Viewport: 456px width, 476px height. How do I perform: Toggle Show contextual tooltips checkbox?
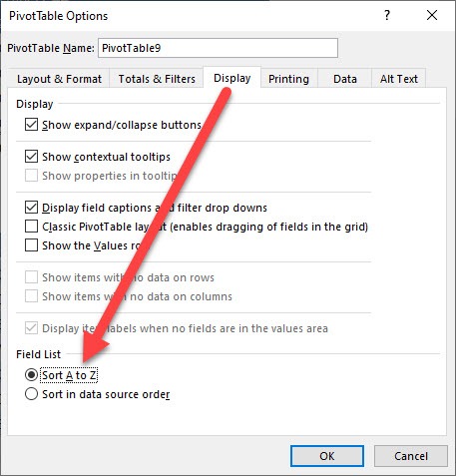point(31,157)
